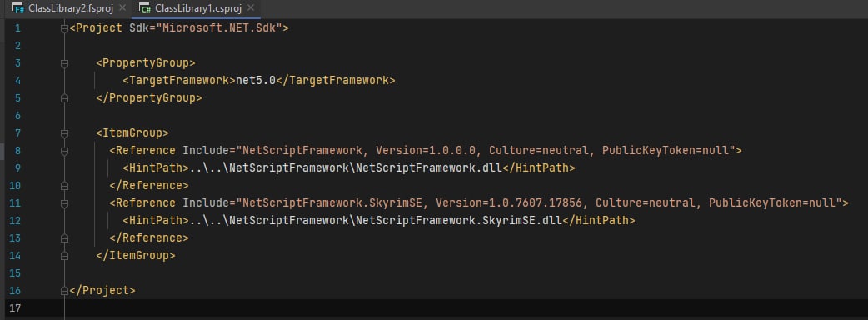Click the fold end marker on line 5

pyautogui.click(x=64, y=98)
